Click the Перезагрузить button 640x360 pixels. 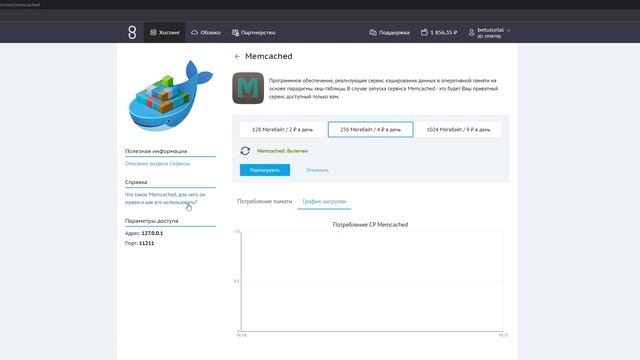[x=265, y=170]
